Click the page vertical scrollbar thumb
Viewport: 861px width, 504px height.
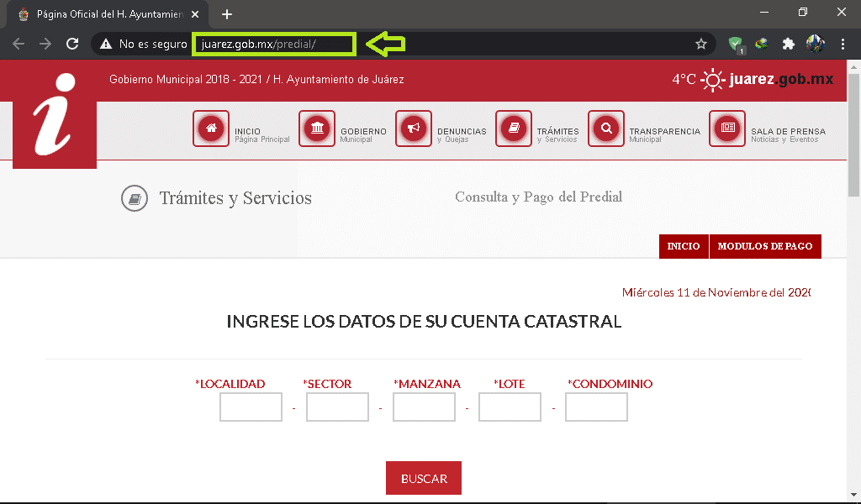tap(853, 135)
